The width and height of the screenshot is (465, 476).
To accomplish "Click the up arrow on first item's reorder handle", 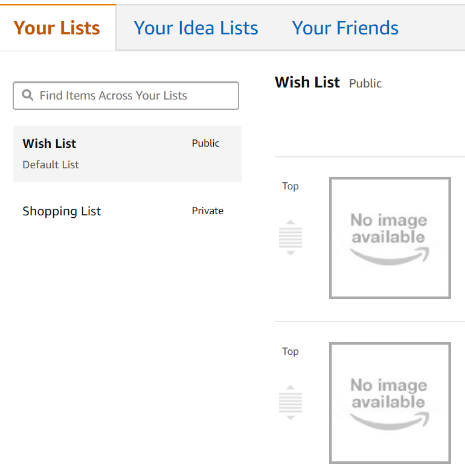I will point(290,222).
